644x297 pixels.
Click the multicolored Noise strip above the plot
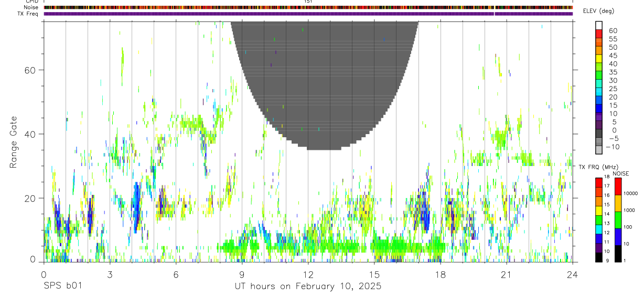point(308,7)
